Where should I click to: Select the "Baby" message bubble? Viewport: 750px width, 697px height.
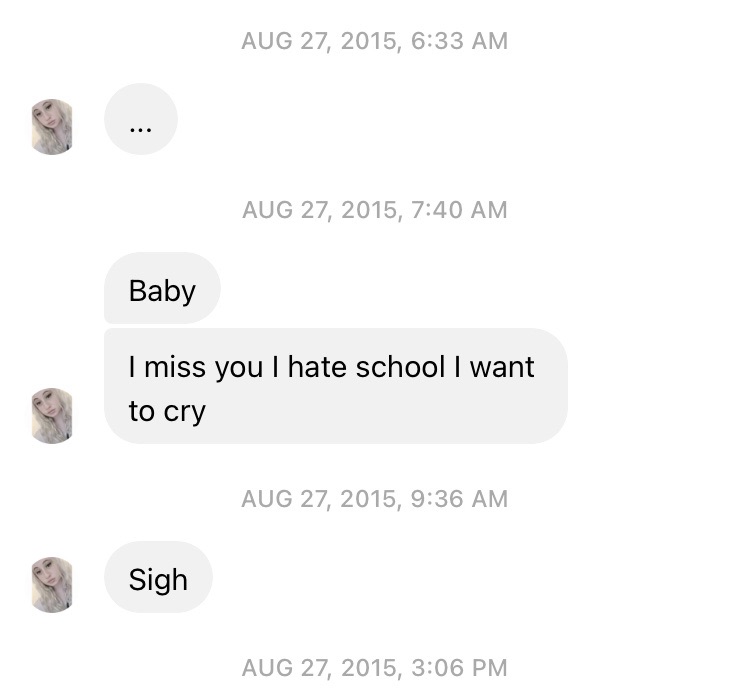tap(162, 288)
